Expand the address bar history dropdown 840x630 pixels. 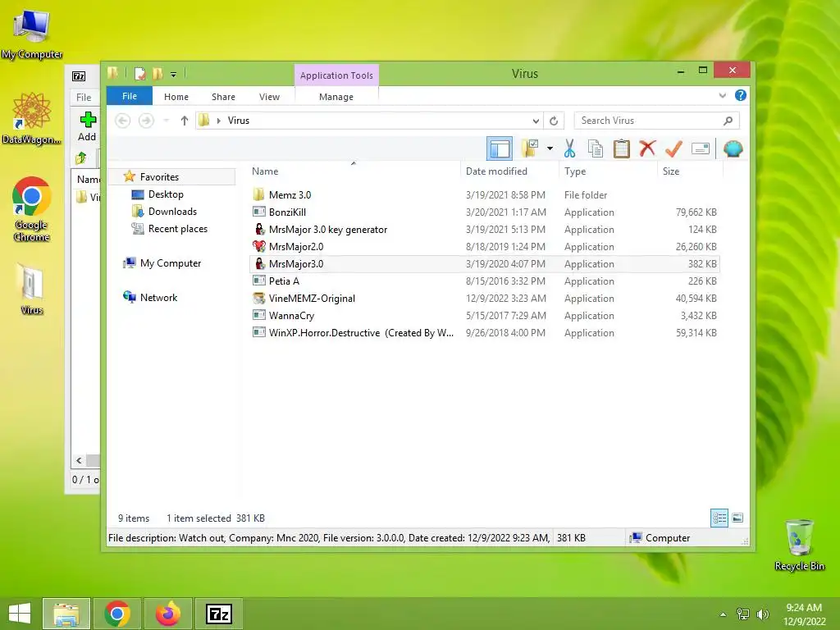[535, 121]
